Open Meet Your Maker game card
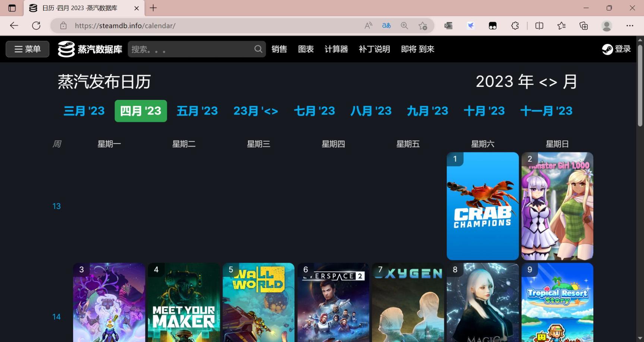644x342 pixels. 184,303
